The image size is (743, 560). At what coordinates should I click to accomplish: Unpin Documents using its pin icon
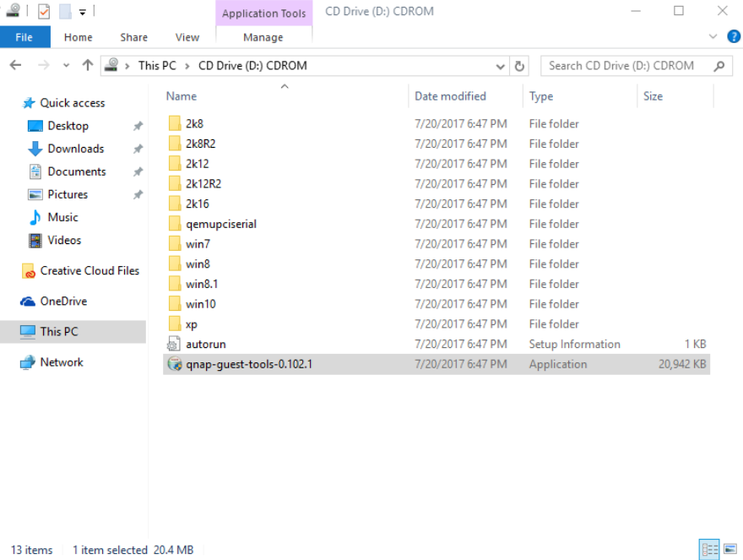138,171
